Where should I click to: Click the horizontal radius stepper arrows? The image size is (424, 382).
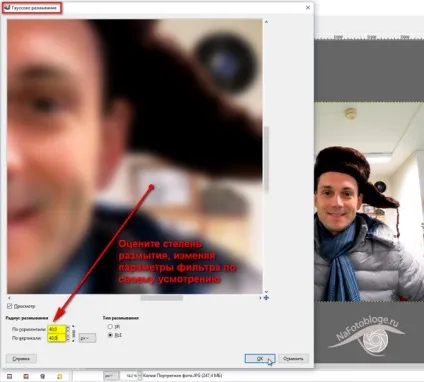tap(68, 329)
